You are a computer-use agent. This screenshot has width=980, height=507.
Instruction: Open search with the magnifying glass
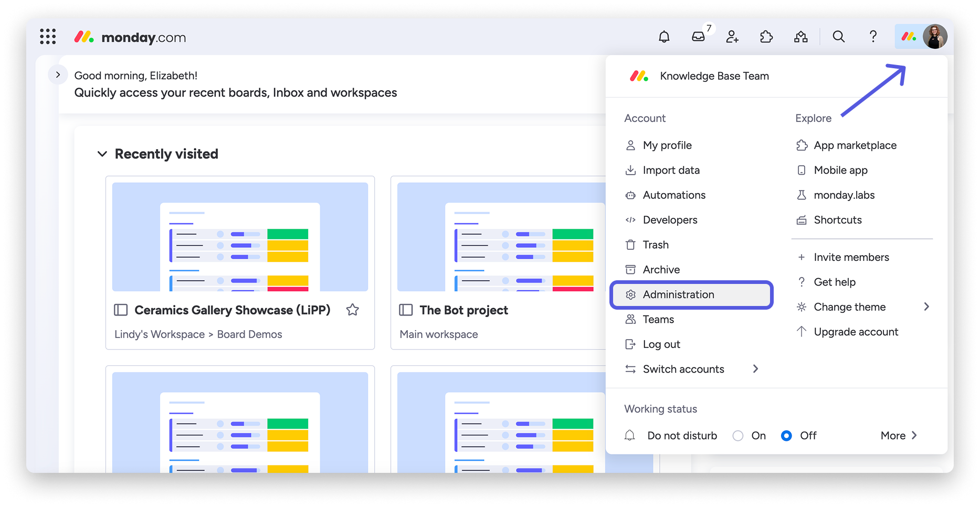click(839, 37)
